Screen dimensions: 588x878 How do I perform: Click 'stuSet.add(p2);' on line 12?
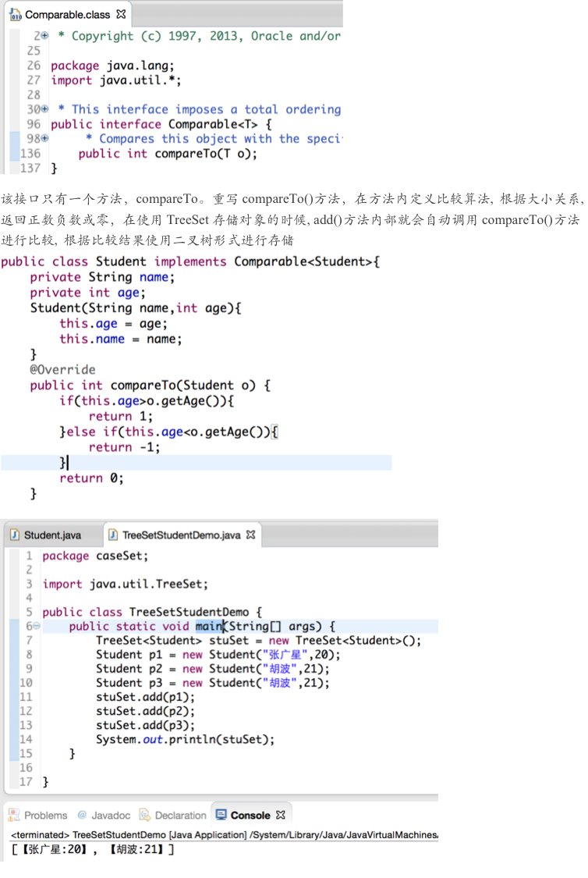[x=146, y=711]
